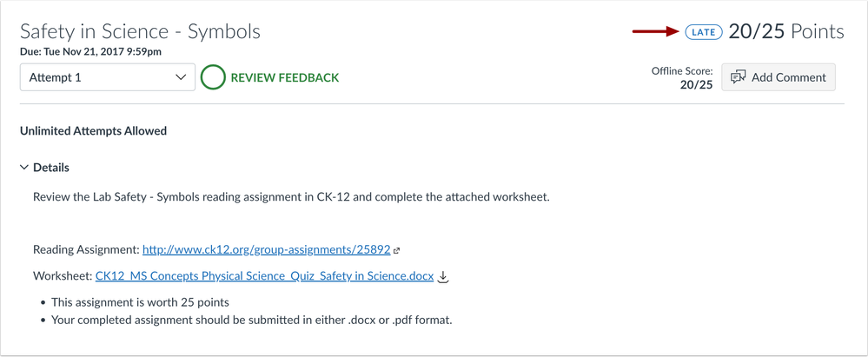Viewport: 868px width, 357px height.
Task: Click the speech bubble icon in Add Comment
Action: click(739, 77)
